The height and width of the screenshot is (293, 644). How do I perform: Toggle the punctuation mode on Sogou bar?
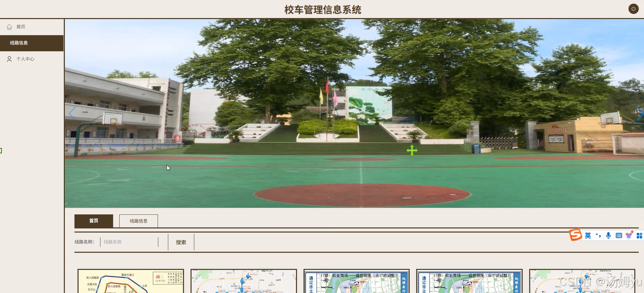pyautogui.click(x=599, y=235)
